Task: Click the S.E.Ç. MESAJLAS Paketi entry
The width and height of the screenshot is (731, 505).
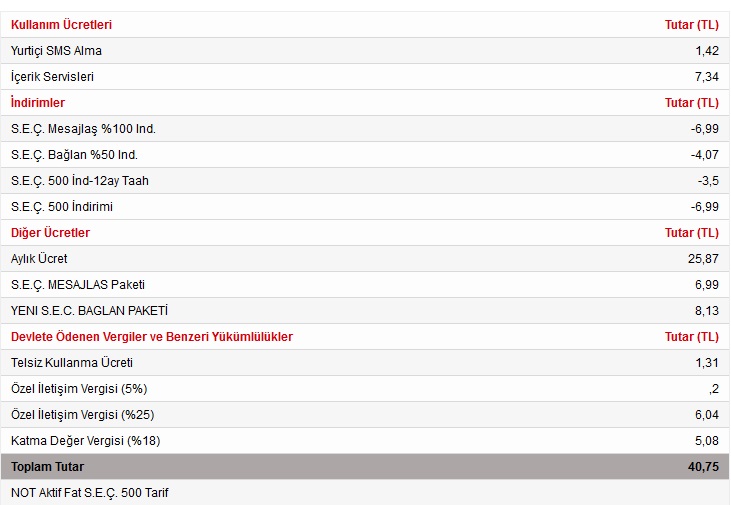Action: [78, 284]
